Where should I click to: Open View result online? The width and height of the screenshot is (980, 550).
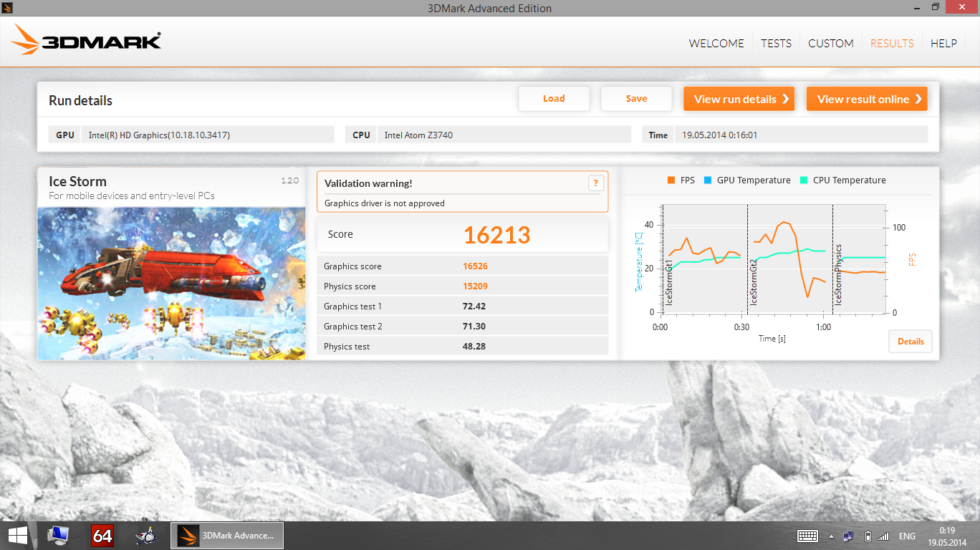click(x=867, y=99)
